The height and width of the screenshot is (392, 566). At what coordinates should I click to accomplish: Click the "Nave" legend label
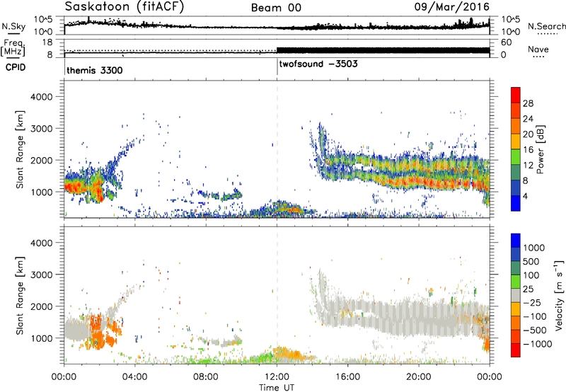[x=538, y=49]
